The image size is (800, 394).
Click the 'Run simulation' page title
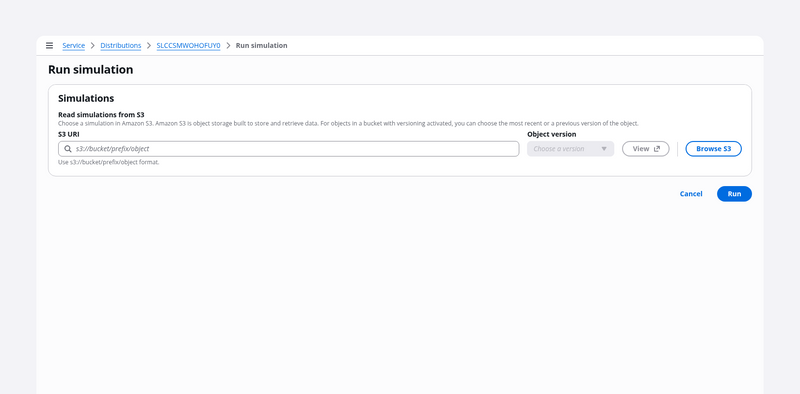coord(90,70)
